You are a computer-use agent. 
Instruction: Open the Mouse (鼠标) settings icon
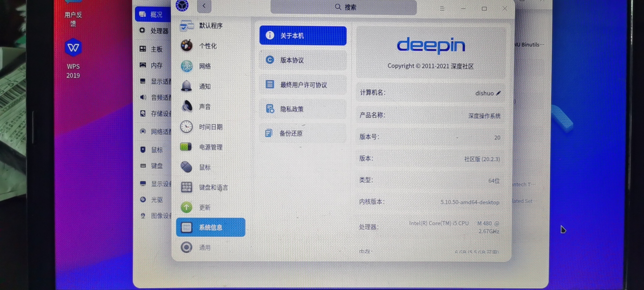pyautogui.click(x=186, y=167)
